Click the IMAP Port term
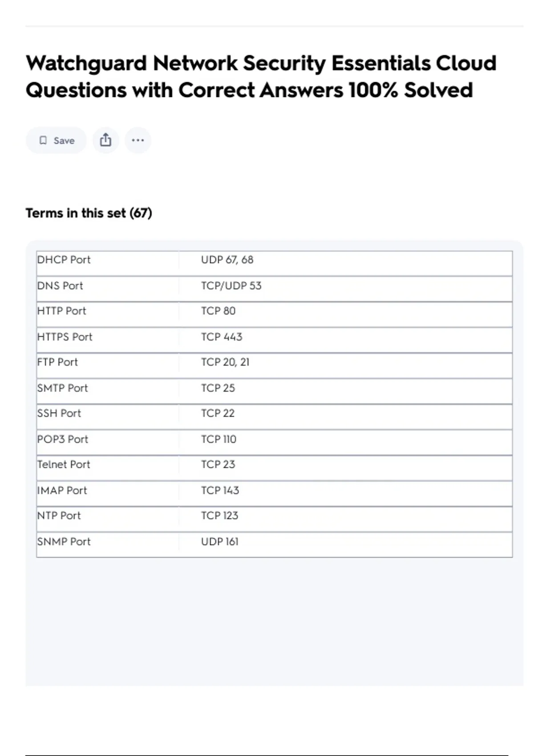 pos(62,491)
